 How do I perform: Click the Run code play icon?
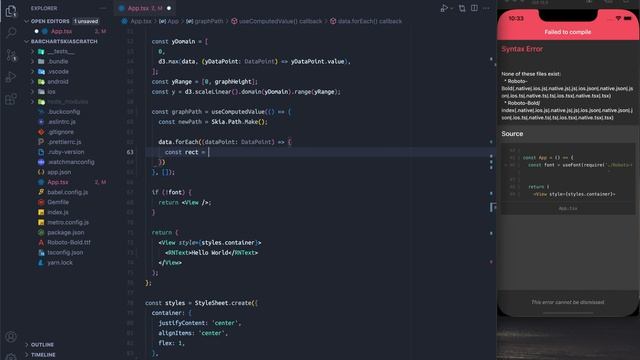444,8
